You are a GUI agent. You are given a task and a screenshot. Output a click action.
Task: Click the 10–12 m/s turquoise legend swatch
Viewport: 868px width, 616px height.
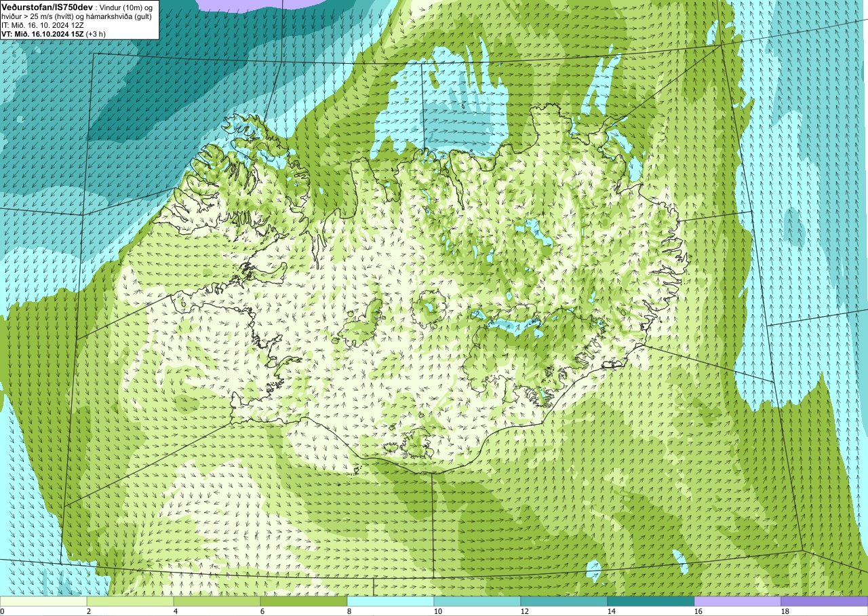pos(477,601)
